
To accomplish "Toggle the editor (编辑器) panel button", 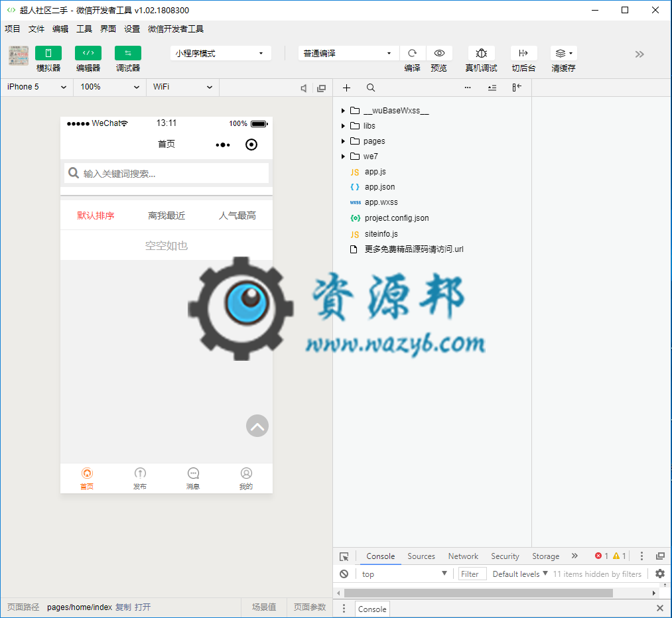I will click(88, 53).
